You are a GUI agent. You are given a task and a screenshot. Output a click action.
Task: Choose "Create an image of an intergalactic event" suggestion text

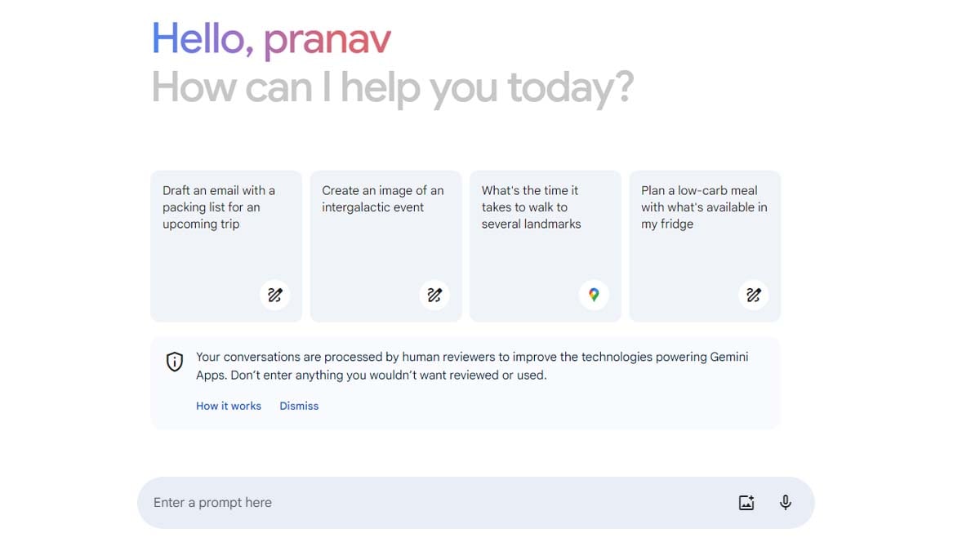(382, 199)
